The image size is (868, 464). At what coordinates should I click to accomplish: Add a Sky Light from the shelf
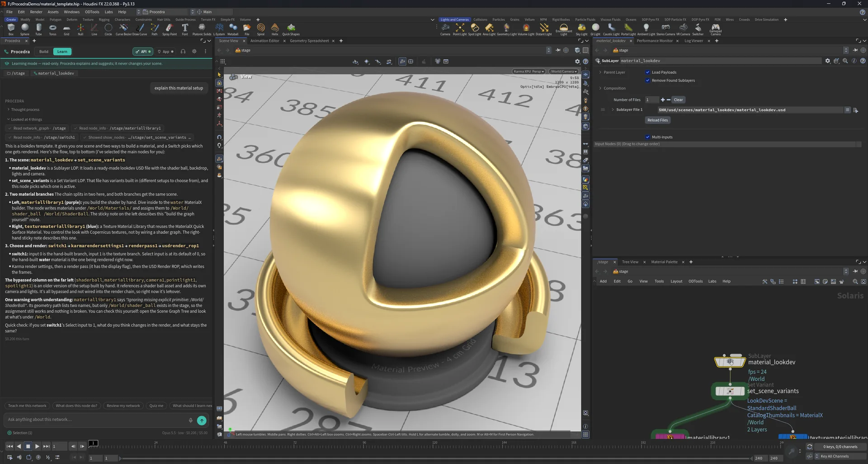[x=581, y=29]
